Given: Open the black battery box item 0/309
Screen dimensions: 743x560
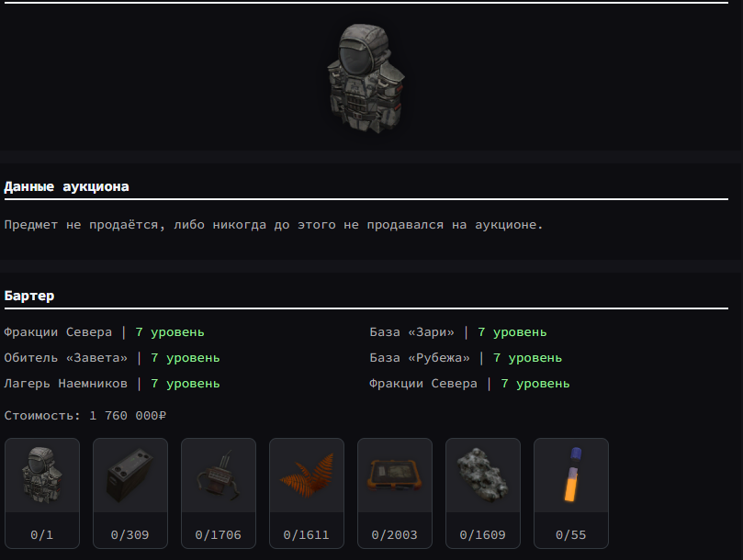Looking at the screenshot, I should point(130,493).
